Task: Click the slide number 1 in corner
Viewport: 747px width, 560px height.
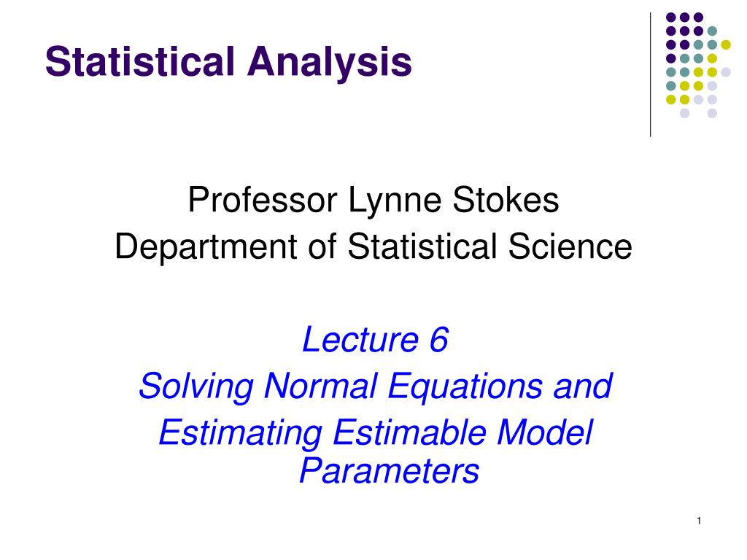Action: pos(699,521)
